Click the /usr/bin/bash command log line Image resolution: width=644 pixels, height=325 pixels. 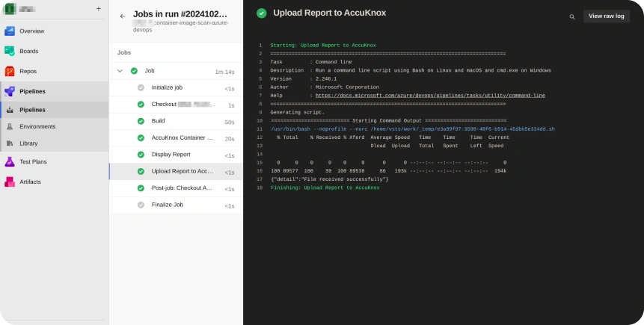(x=412, y=129)
